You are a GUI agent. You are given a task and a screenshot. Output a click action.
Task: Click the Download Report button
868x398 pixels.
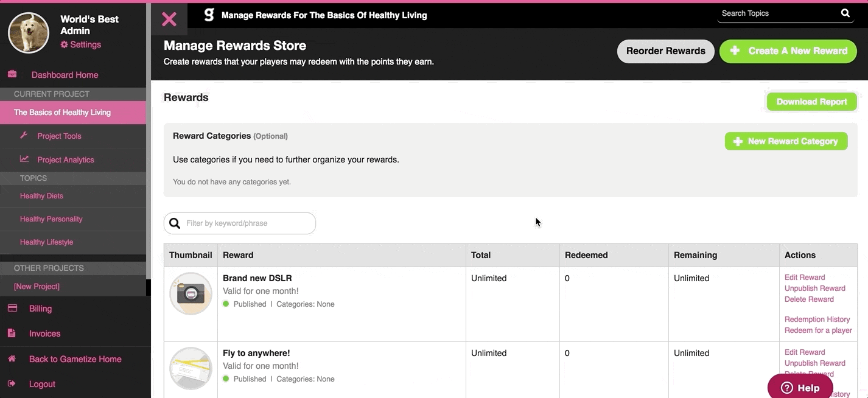pos(812,102)
